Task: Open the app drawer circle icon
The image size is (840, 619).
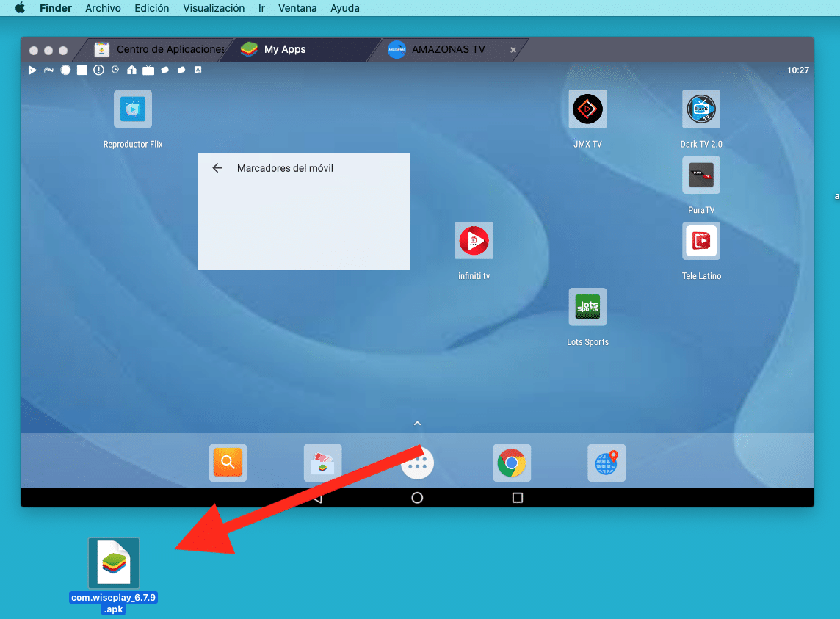Action: click(x=417, y=463)
